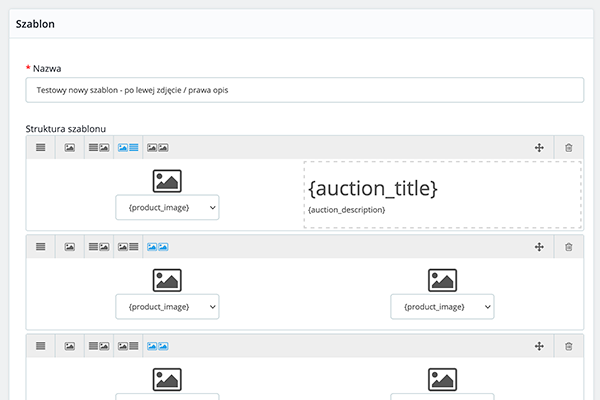Select text-only layout in second row
The height and width of the screenshot is (400, 600).
coord(41,247)
